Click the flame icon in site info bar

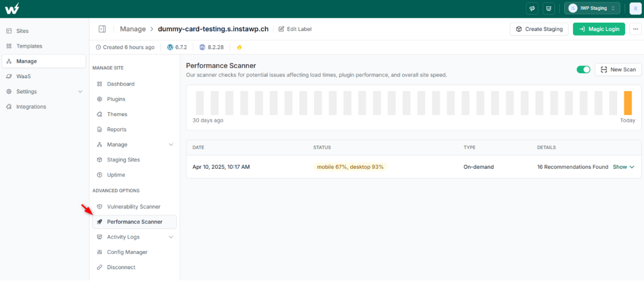(x=239, y=47)
